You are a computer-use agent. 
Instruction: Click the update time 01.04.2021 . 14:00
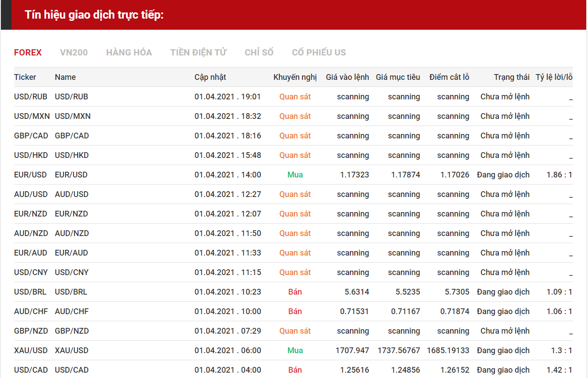pos(228,175)
